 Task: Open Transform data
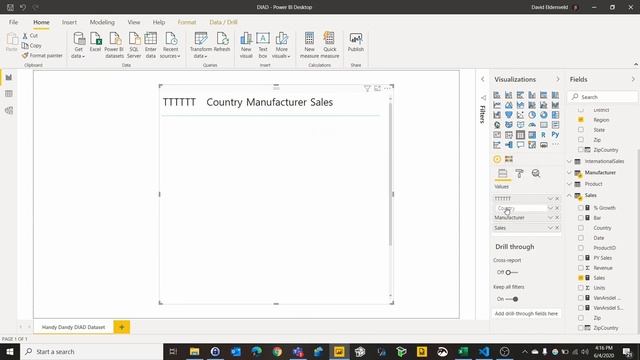click(x=201, y=45)
